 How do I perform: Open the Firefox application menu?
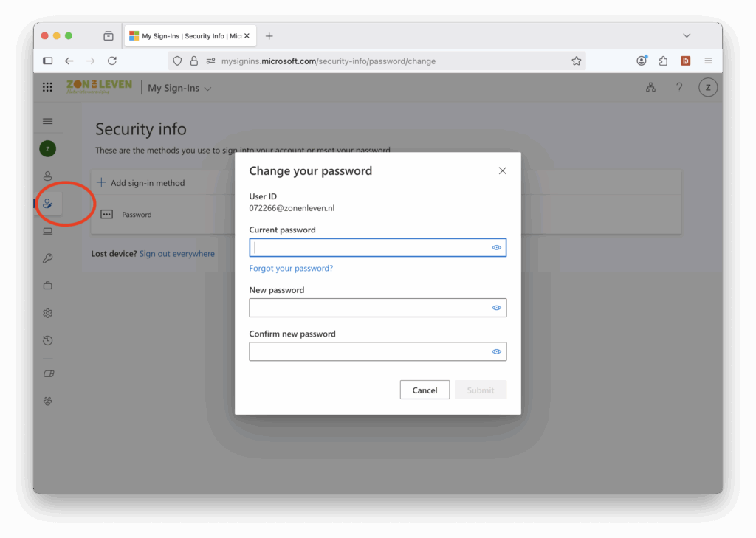coord(708,61)
